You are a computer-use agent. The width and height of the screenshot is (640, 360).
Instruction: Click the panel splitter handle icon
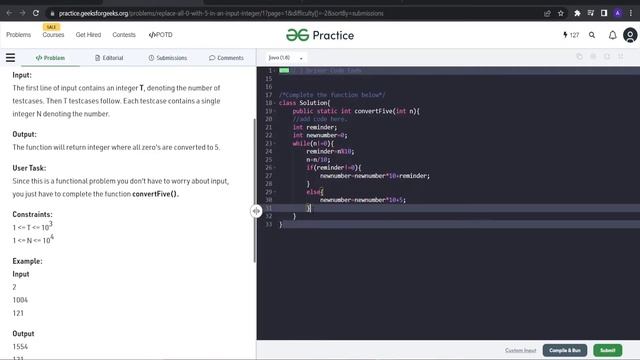point(256,211)
